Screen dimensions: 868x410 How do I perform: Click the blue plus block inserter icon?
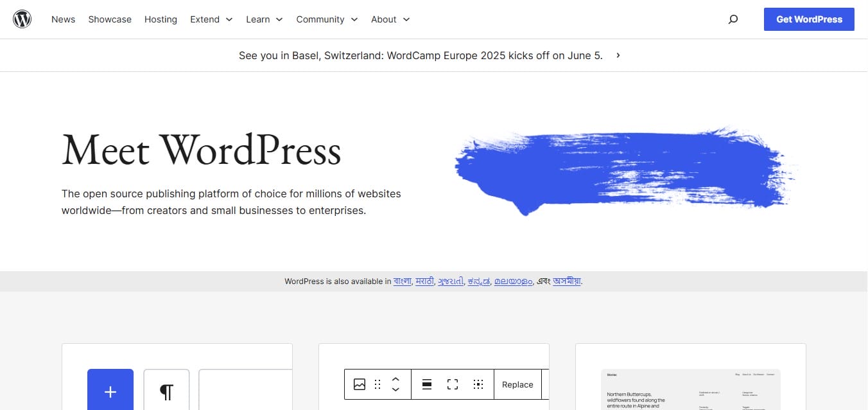(x=110, y=391)
